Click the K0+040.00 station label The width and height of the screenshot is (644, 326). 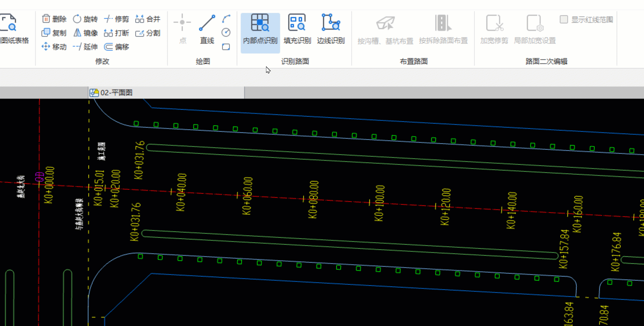click(x=181, y=192)
